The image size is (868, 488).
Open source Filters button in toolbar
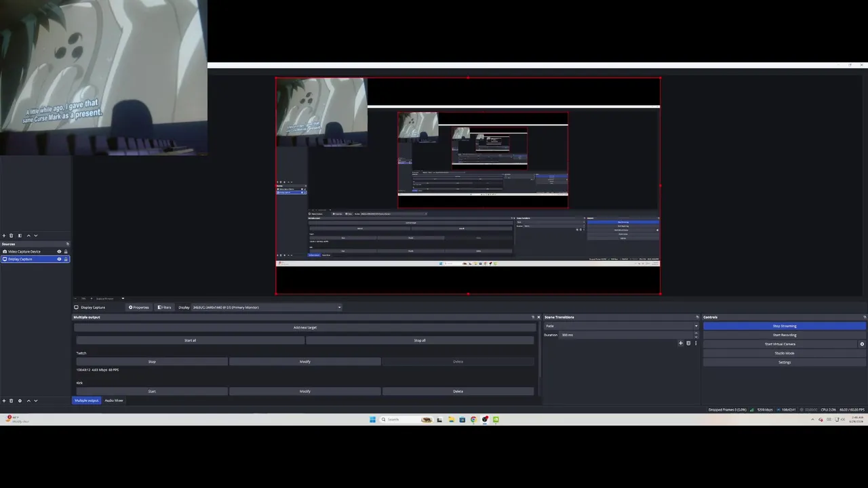click(165, 308)
